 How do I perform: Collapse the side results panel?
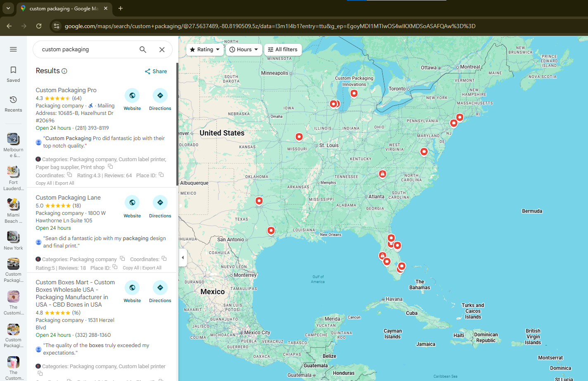(183, 257)
